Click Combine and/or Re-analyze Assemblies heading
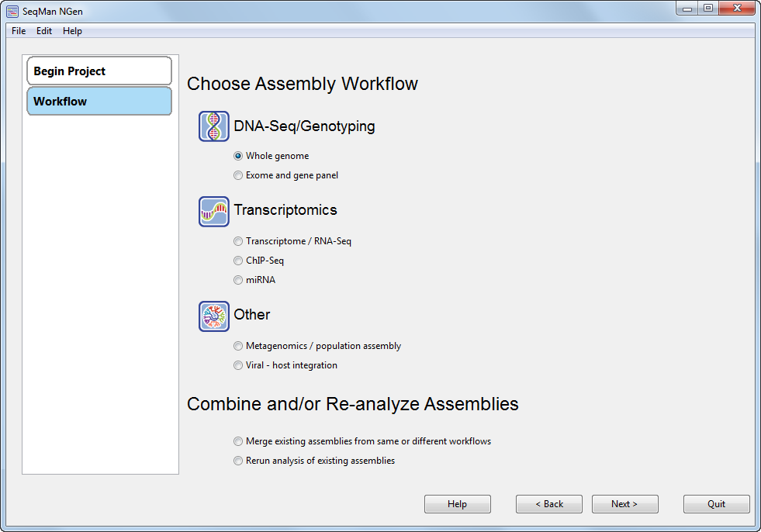This screenshot has height=532, width=761. pos(353,404)
